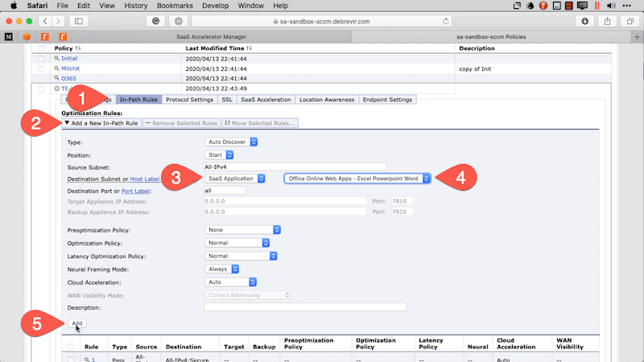
Task: Select the SaaS Accelerator Manager browser tab
Action: (212, 37)
